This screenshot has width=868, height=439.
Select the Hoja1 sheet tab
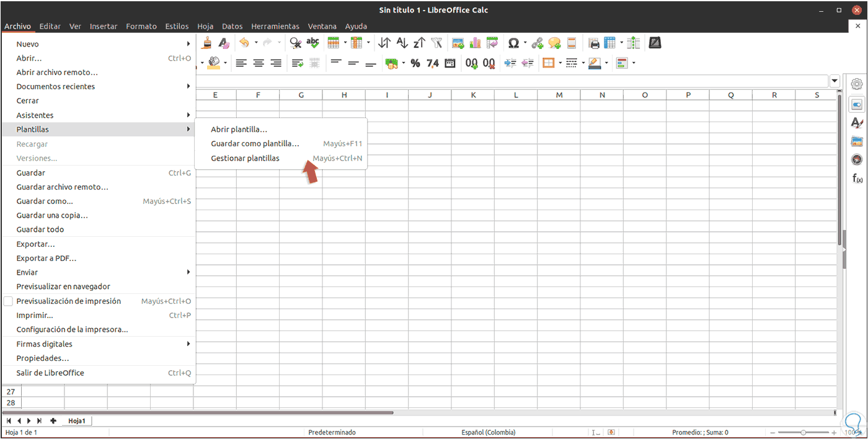[76, 420]
